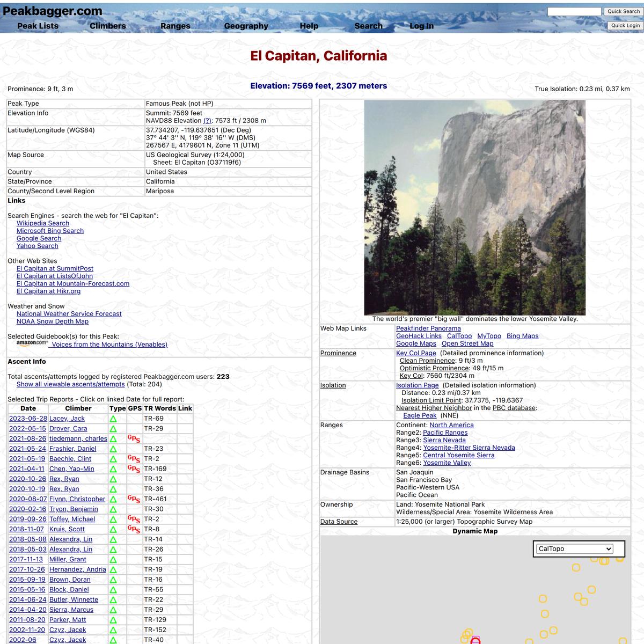Click green ascent triangle for Lacey, Jack

tap(113, 419)
